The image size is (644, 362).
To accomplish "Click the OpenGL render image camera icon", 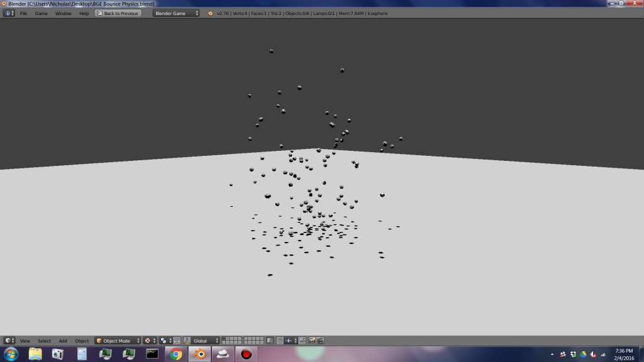I will [x=312, y=340].
